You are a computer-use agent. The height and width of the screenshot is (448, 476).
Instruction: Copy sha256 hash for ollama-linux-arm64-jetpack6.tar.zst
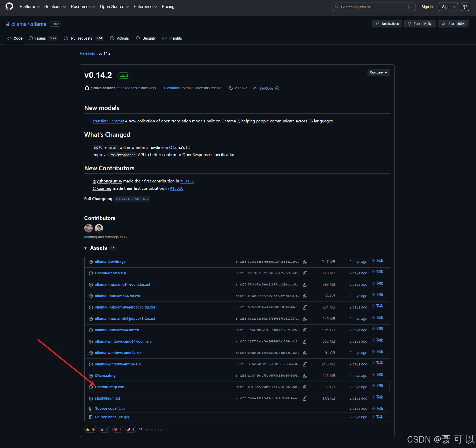click(x=305, y=319)
